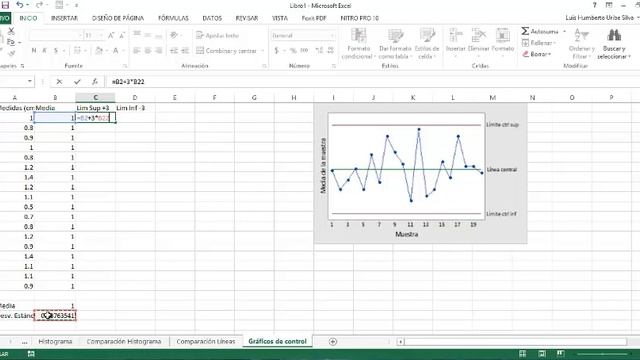The height and width of the screenshot is (360, 640).
Task: Click the Autosuma button
Action: pos(540,31)
